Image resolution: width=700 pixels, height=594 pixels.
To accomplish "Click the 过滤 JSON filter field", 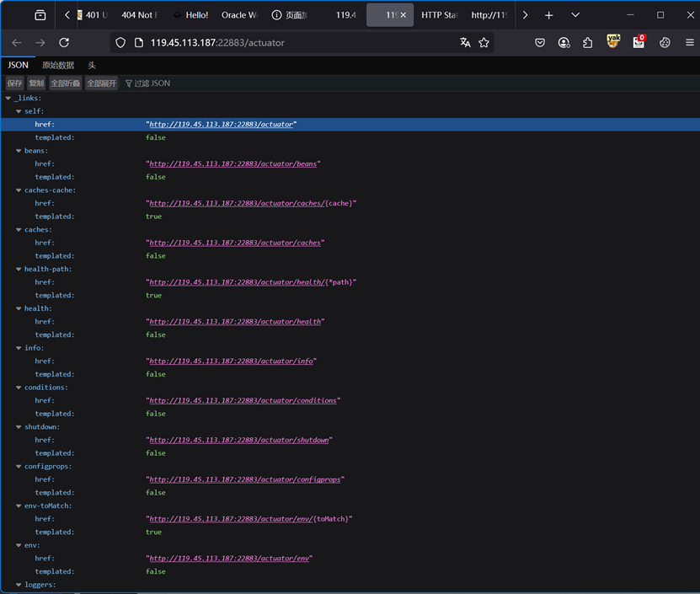I will 152,83.
